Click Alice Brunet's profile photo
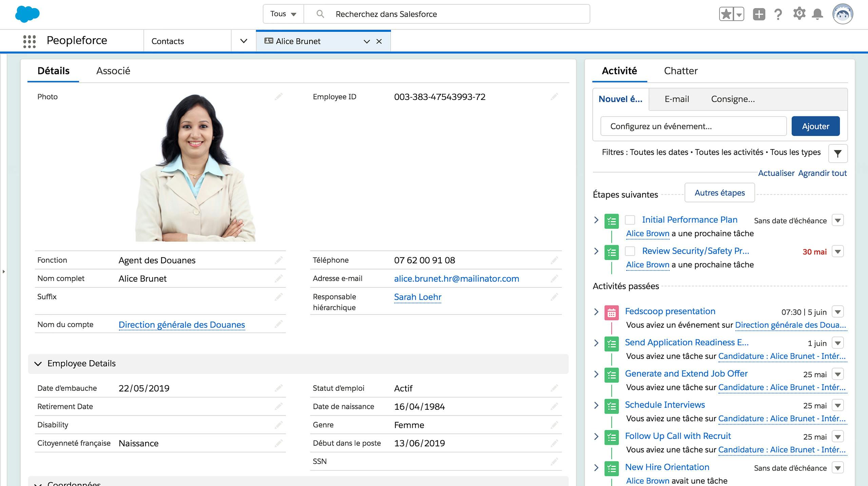This screenshot has width=868, height=486. click(x=195, y=168)
